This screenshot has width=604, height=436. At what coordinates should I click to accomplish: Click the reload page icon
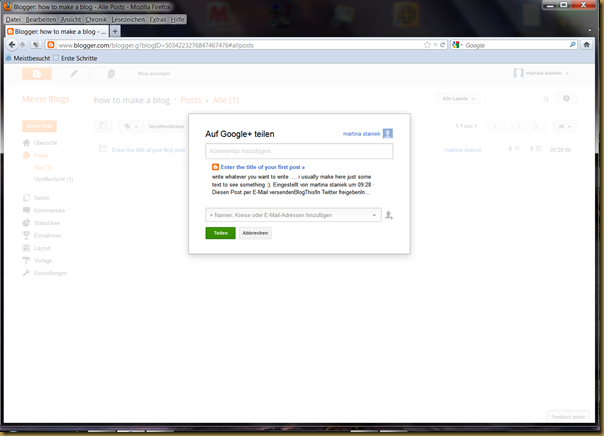pos(443,45)
